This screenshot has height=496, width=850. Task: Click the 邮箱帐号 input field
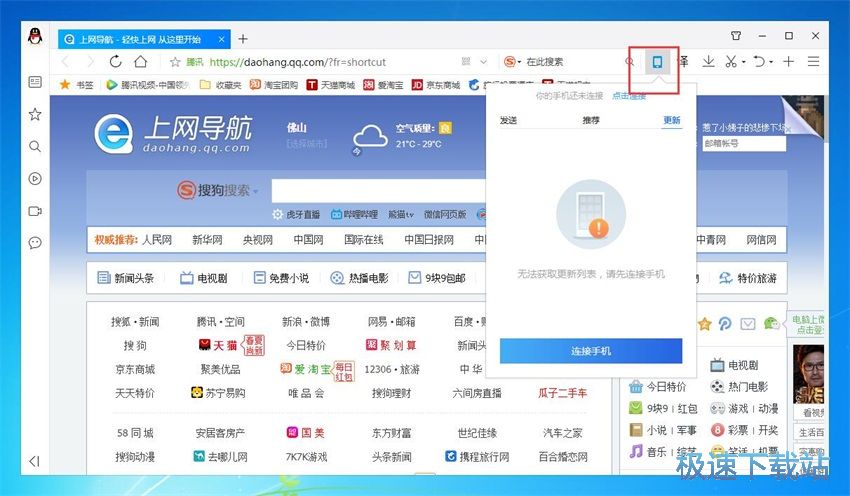[744, 144]
